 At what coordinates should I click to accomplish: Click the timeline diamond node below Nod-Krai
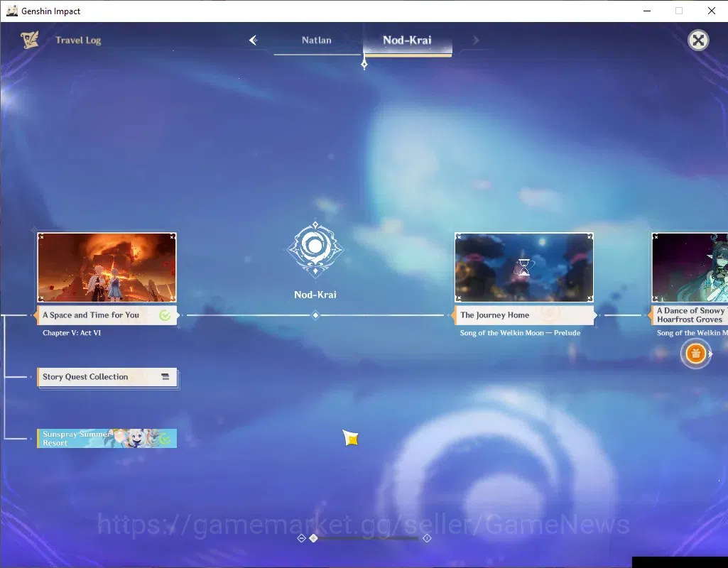pos(315,315)
